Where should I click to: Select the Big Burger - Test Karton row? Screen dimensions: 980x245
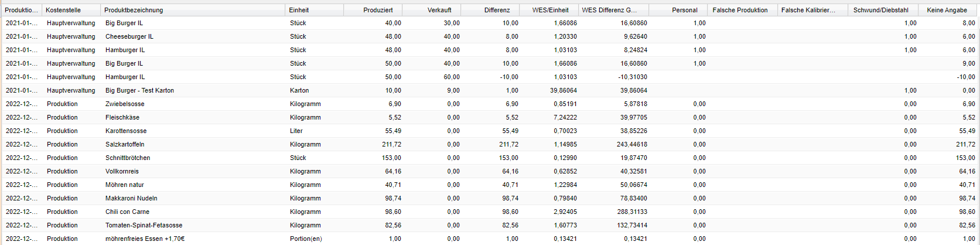point(139,90)
